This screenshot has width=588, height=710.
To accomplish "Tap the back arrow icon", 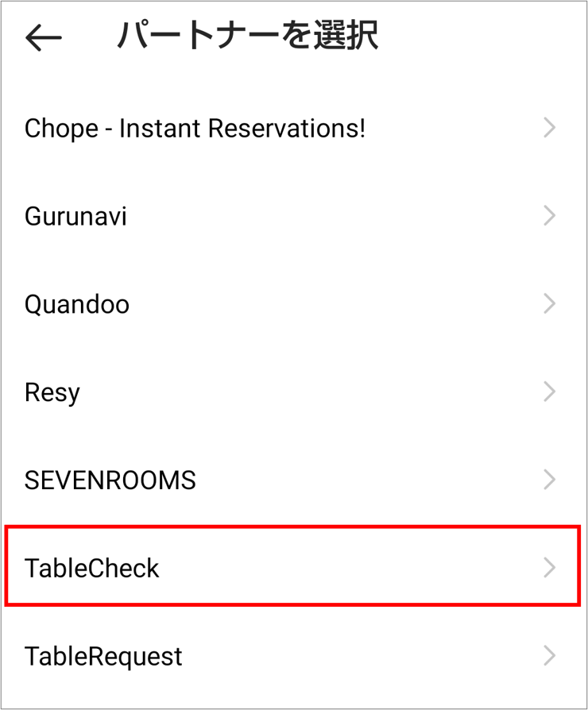I will click(x=44, y=37).
